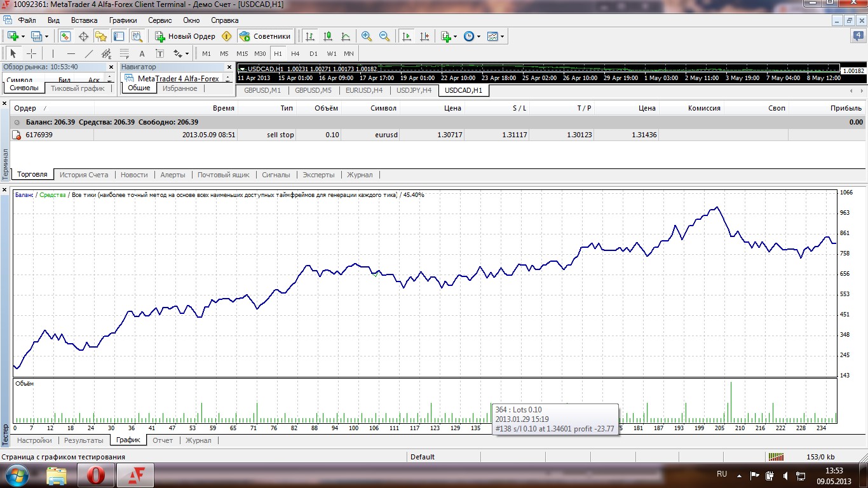
Task: Switch to the Отчет tester tab
Action: pos(163,440)
